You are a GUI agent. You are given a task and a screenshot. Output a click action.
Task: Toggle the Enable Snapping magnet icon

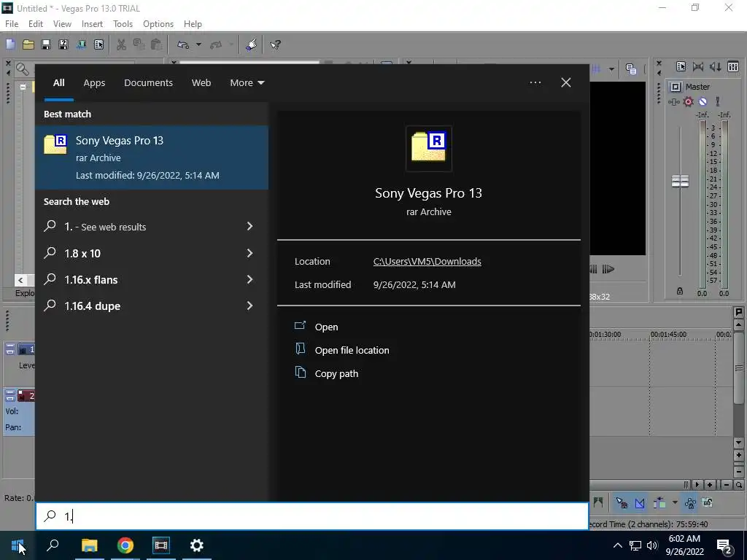coord(622,503)
